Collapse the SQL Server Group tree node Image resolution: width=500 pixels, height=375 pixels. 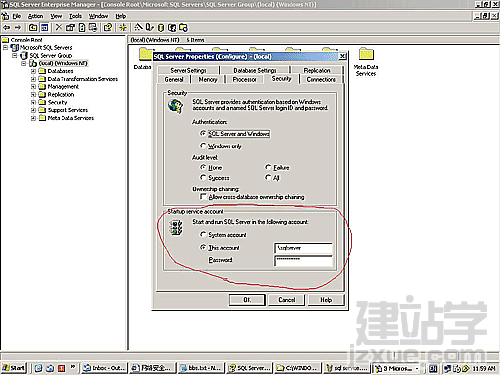coord(15,55)
